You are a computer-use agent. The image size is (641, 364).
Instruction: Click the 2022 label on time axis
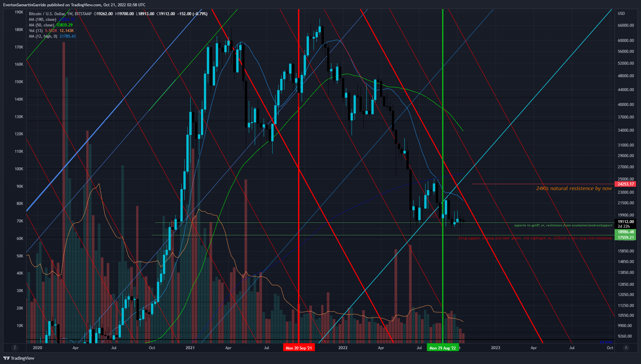pos(343,348)
